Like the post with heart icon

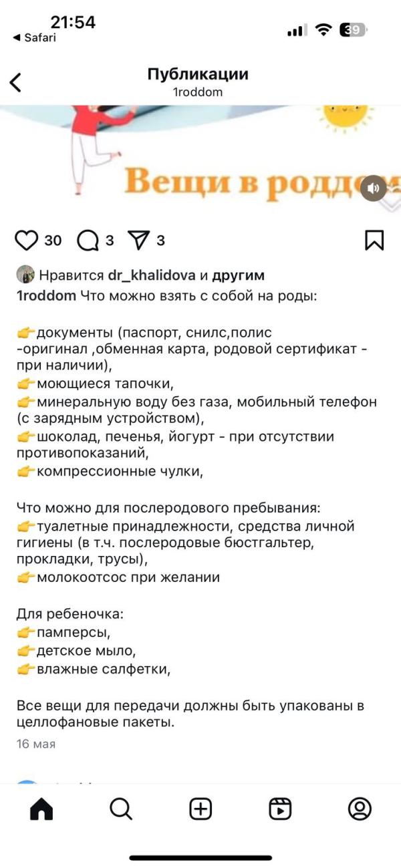27,240
